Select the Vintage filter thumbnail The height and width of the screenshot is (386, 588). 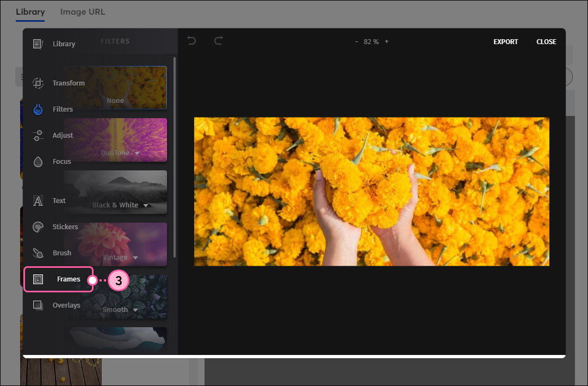pos(115,244)
